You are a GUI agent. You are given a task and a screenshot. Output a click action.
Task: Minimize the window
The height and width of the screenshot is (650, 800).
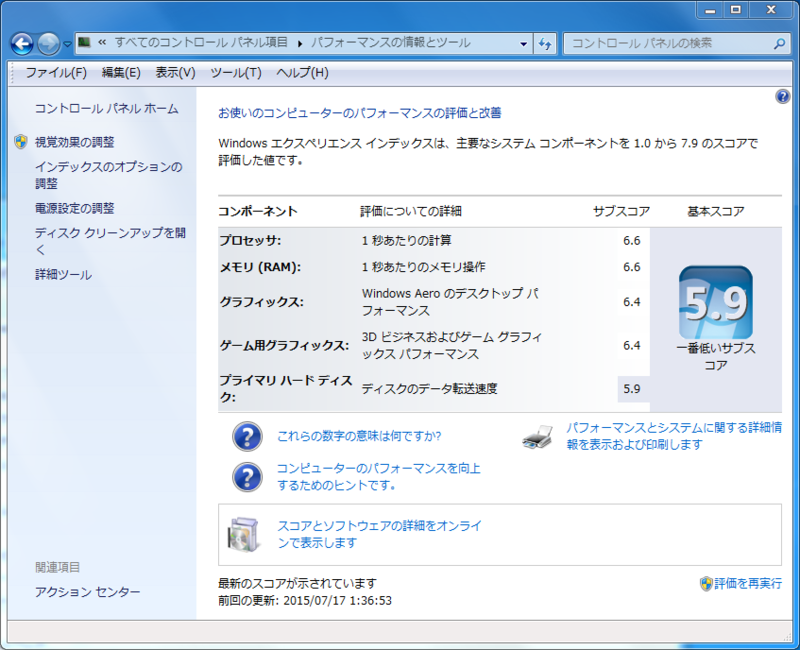click(710, 9)
